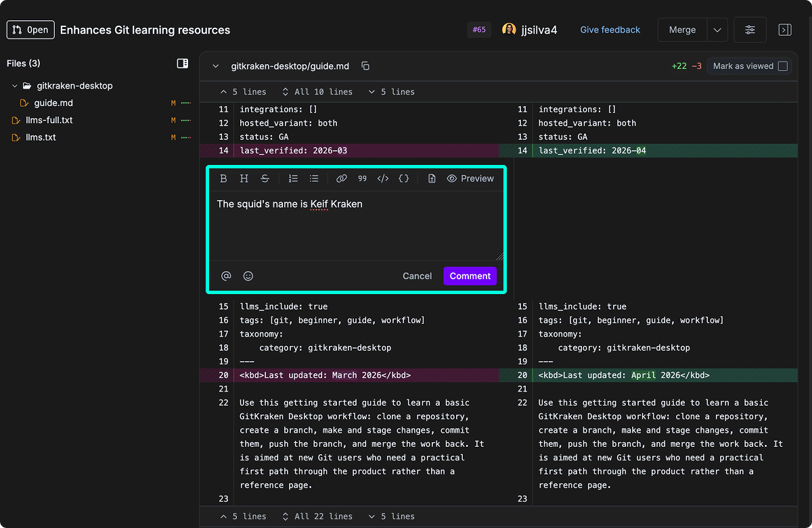Mention a user with the @ icon
The width and height of the screenshot is (812, 528).
pos(226,276)
